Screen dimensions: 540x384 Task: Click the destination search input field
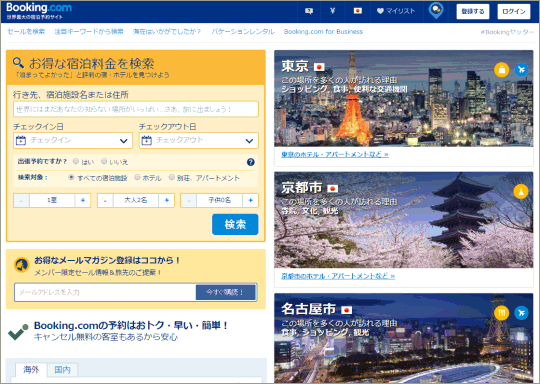136,109
